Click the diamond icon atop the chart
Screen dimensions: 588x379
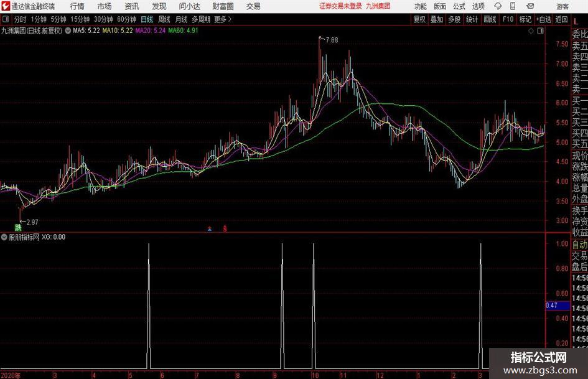pyautogui.click(x=531, y=31)
